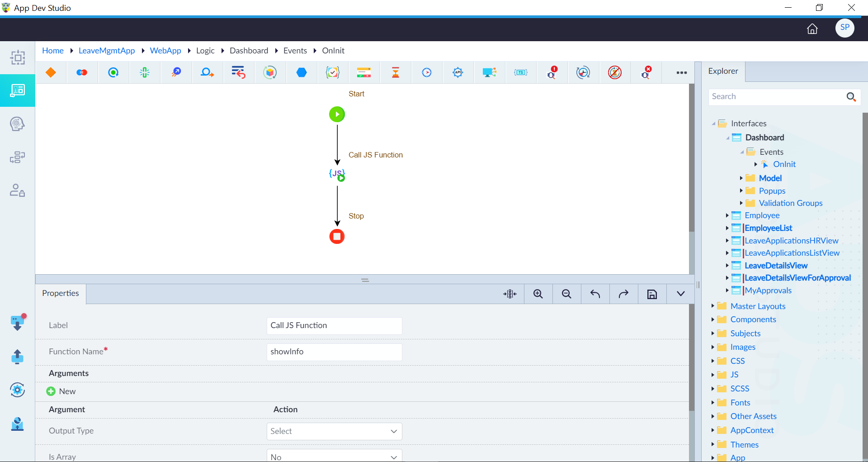The height and width of the screenshot is (462, 868).
Task: Add a New argument
Action: coord(61,391)
